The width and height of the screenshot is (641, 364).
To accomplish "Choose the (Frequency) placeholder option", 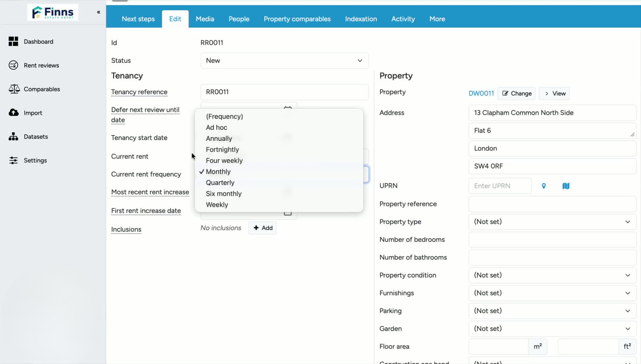I will pyautogui.click(x=279, y=116).
